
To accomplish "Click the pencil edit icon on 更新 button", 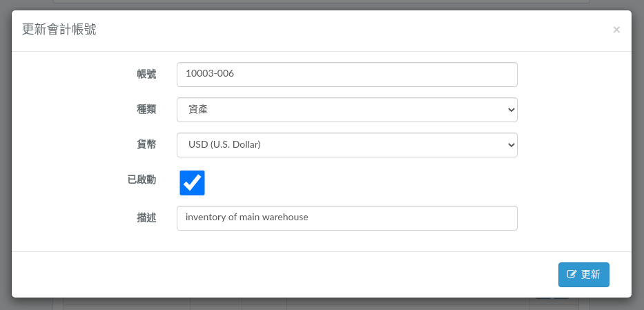I will point(572,274).
